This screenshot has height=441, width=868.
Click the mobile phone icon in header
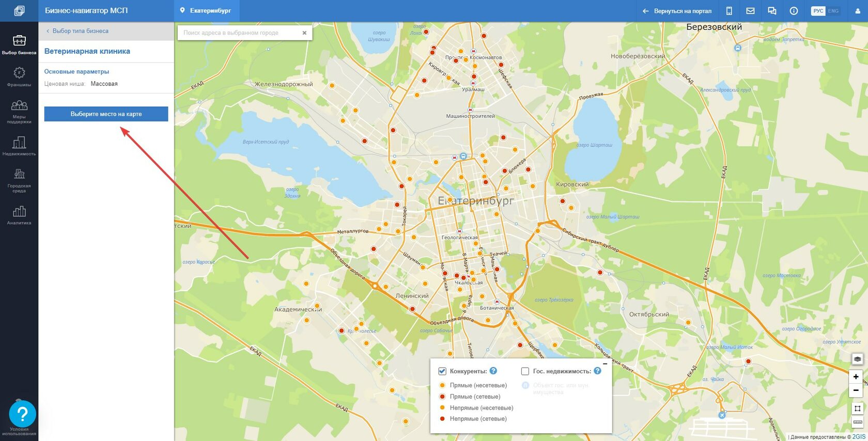[729, 11]
